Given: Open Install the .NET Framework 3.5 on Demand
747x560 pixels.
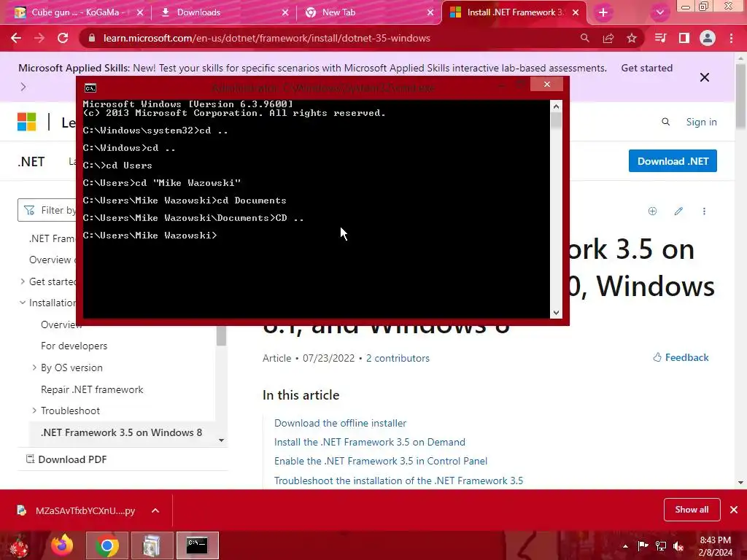Looking at the screenshot, I should 370,442.
